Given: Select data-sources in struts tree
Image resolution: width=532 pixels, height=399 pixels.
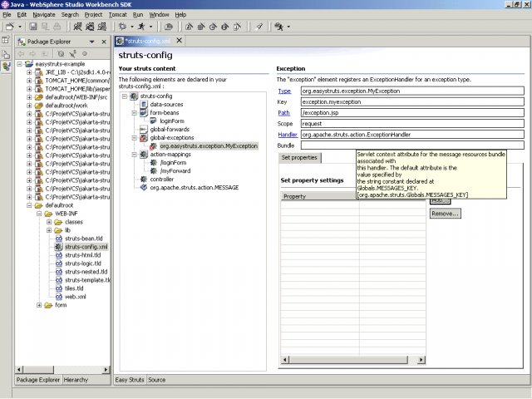Looking at the screenshot, I should [x=166, y=104].
